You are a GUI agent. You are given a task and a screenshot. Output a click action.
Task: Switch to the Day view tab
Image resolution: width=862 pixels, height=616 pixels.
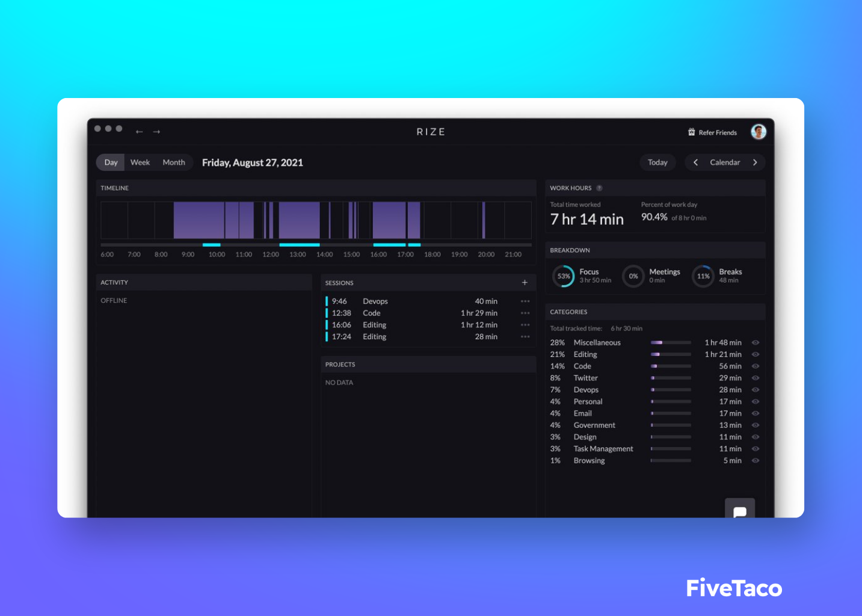point(111,162)
